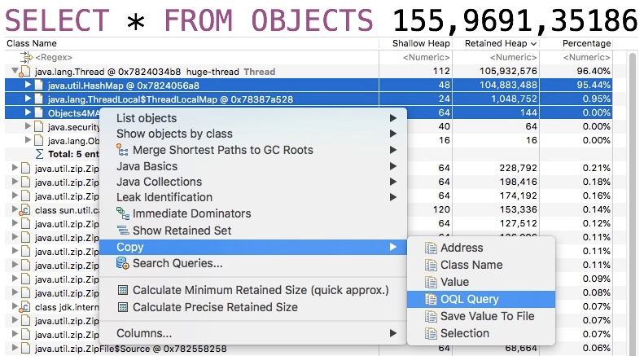644x356 pixels.
Task: Open the Java Collections submenu
Action: [x=253, y=182]
